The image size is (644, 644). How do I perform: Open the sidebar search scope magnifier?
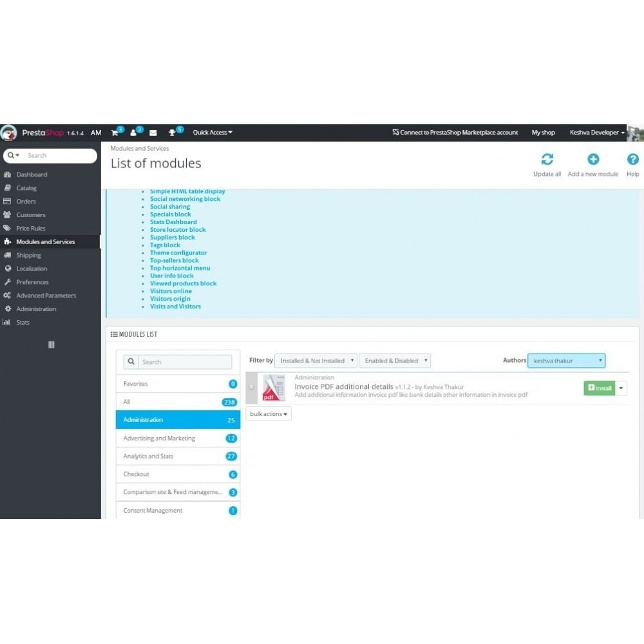[13, 155]
